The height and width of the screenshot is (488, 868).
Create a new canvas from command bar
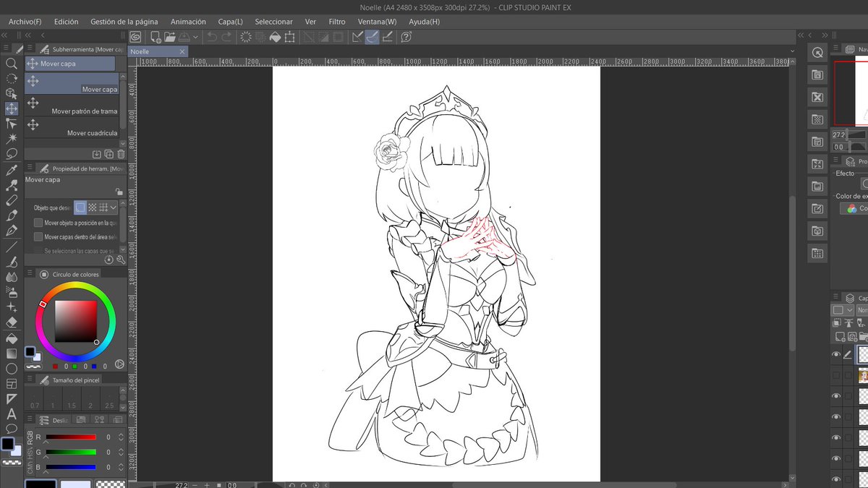(156, 37)
